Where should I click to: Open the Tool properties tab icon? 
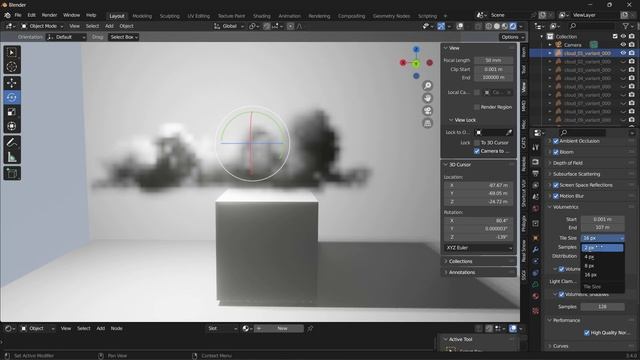pyautogui.click(x=536, y=147)
